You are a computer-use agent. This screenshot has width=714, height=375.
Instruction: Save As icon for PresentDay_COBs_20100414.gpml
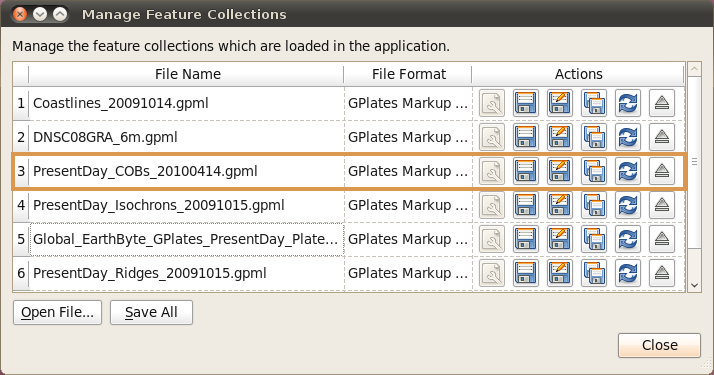(560, 171)
